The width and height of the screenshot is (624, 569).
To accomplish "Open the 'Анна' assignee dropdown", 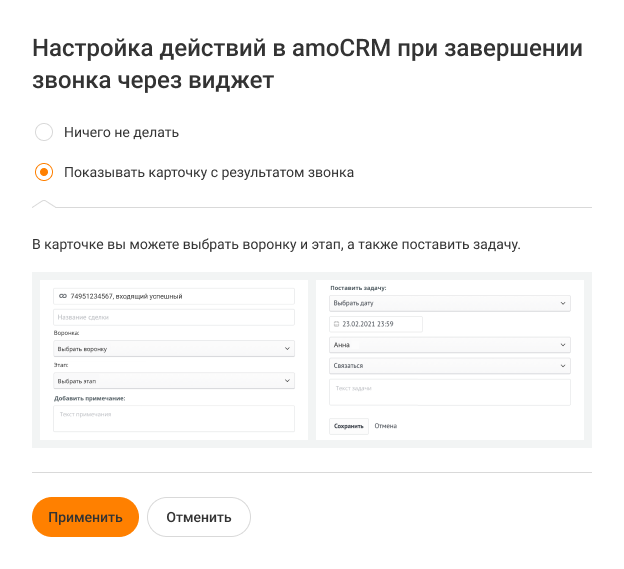I will click(x=449, y=345).
